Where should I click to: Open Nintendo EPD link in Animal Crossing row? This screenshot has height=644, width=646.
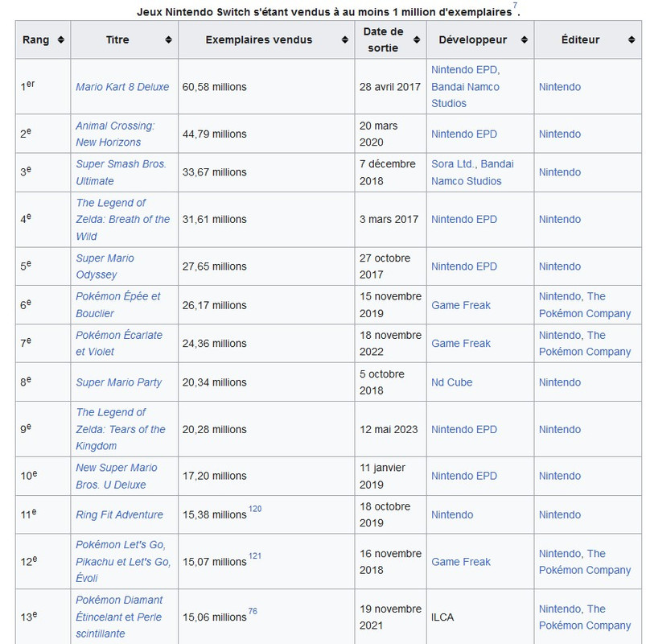[x=464, y=134]
